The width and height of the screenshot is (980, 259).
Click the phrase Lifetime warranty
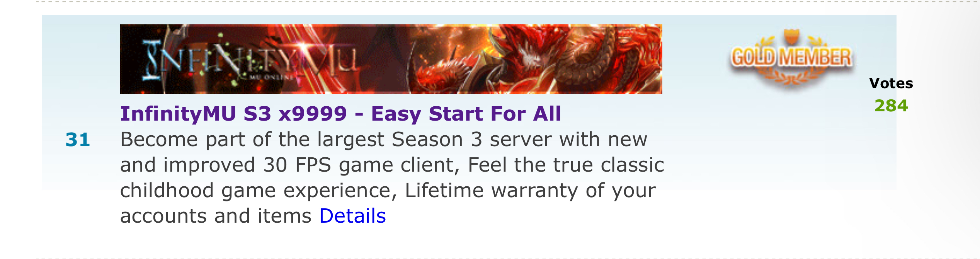pyautogui.click(x=492, y=190)
